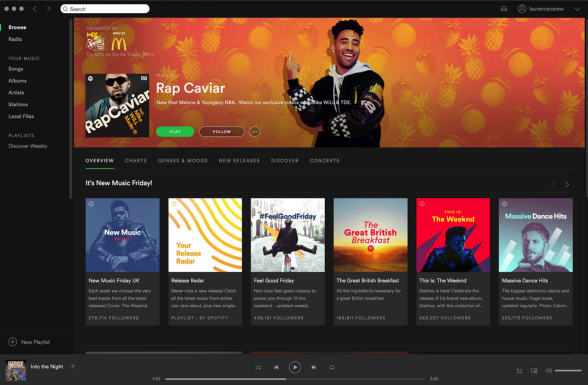Screen dimensions: 588x385
Task: Switch to the Overview tab
Action: [99, 161]
